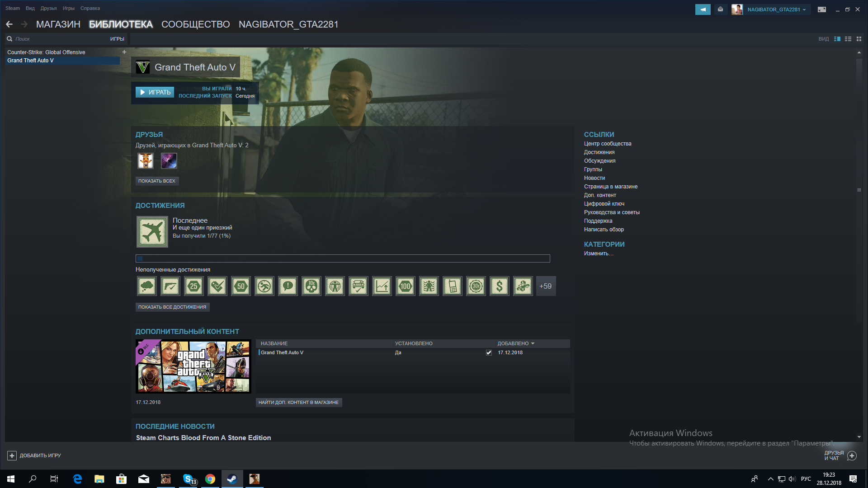Click ДОБАВИТЬ ИГРУ at bottom left
868x488 pixels.
(x=34, y=456)
